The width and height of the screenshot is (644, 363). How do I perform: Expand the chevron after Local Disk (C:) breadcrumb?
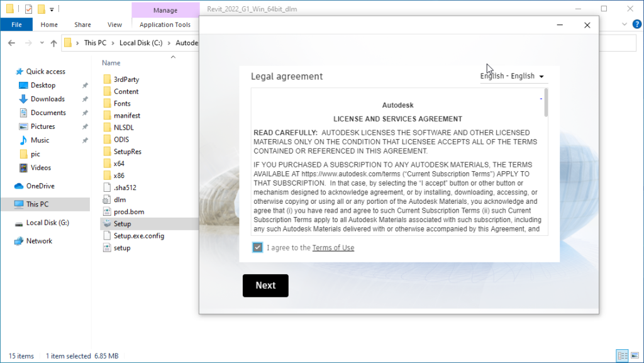click(169, 43)
